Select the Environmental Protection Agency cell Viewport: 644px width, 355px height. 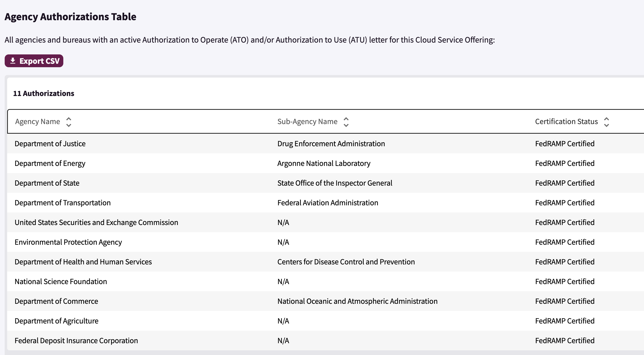(68, 242)
